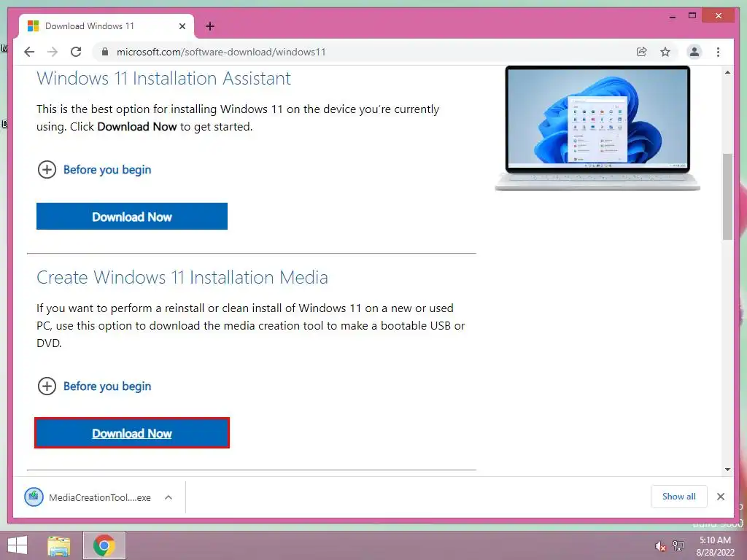Click the Windows 11 laptop image
The height and width of the screenshot is (560, 747).
[597, 128]
